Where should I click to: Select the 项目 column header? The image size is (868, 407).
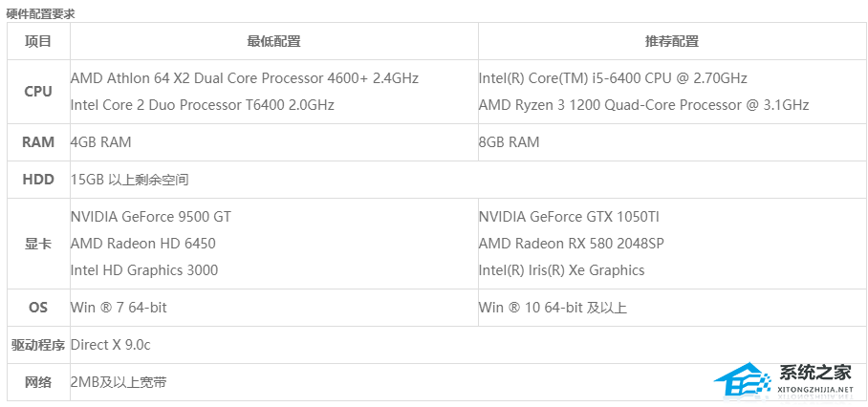point(38,41)
